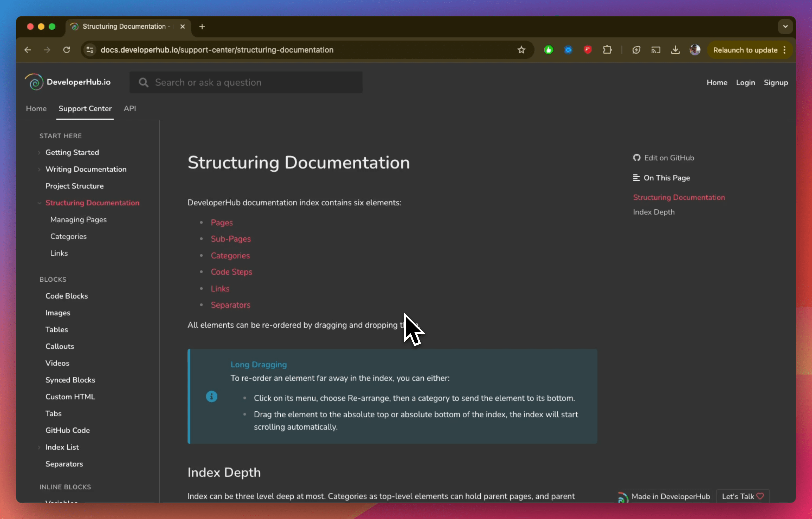
Task: Jump to Index Depth in On This Page
Action: [x=654, y=212]
